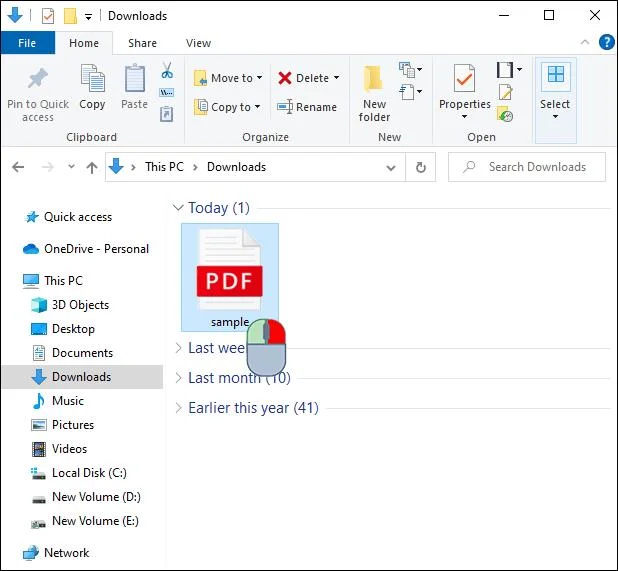Click New folder icon in title bar quick access

click(x=70, y=16)
